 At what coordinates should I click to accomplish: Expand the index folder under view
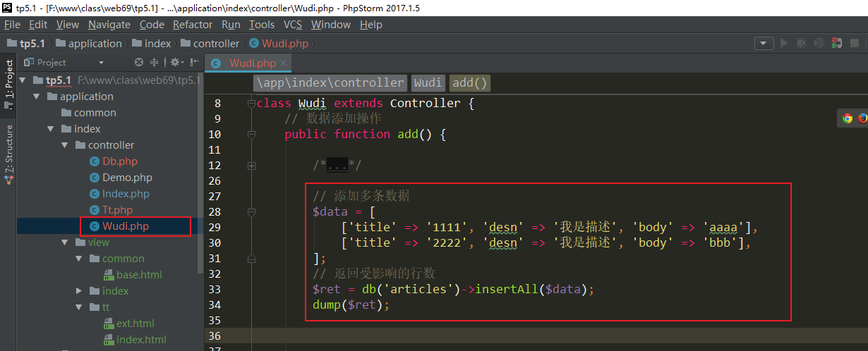pos(78,291)
